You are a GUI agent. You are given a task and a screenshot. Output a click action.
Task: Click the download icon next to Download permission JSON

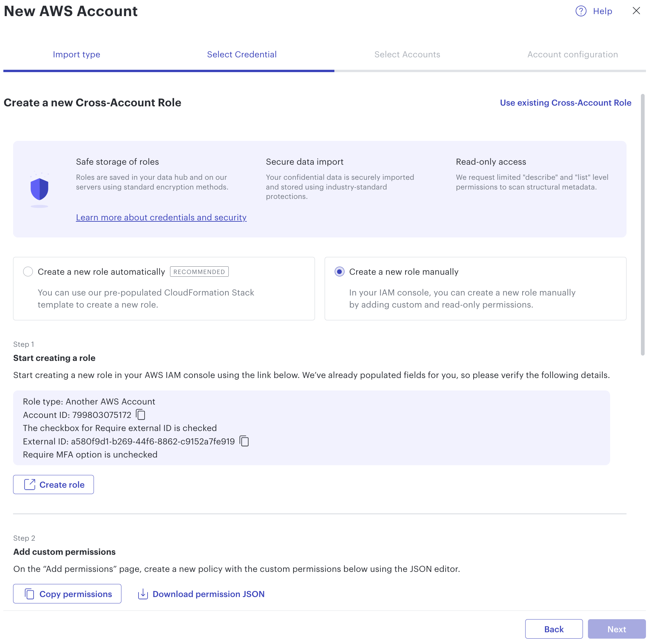coord(143,594)
